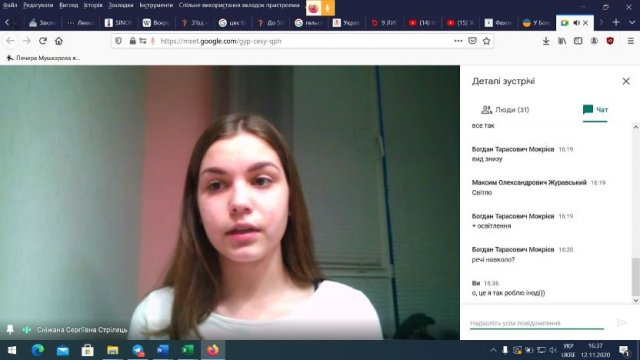
Task: Open the Firefox hamburger menu
Action: (x=631, y=41)
